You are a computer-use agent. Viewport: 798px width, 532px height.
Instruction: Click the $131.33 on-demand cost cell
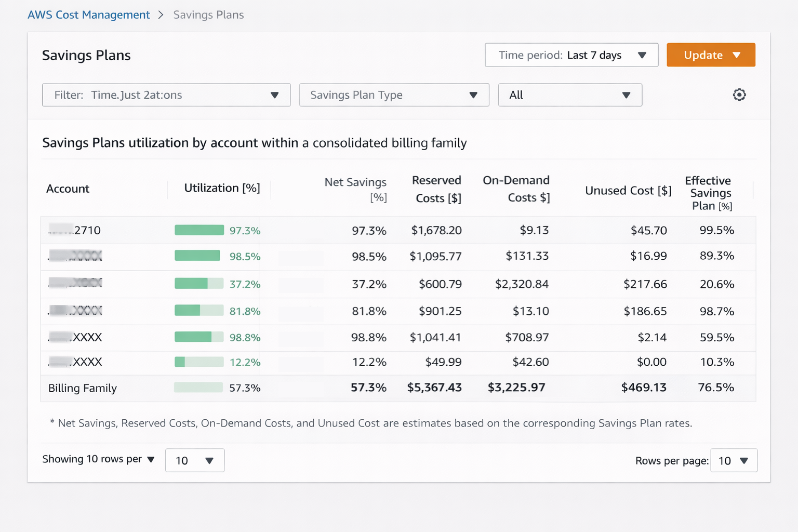[527, 256]
